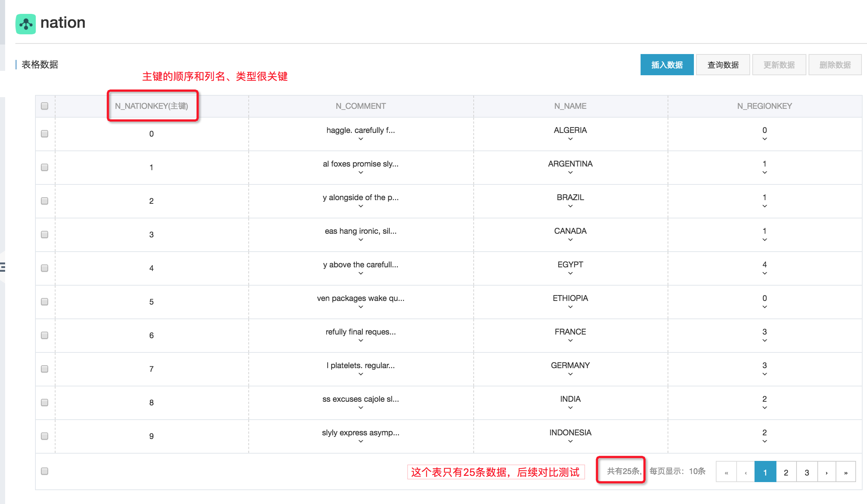Expand region key chevron in EGYPT row
Viewport: 867px width, 504px height.
point(765,273)
